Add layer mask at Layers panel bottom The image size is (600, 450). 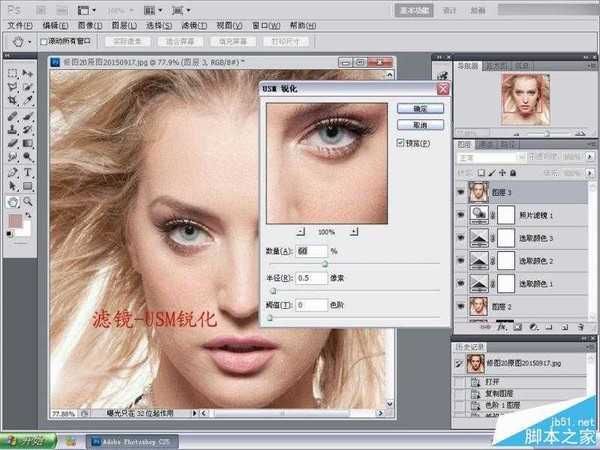pos(518,328)
